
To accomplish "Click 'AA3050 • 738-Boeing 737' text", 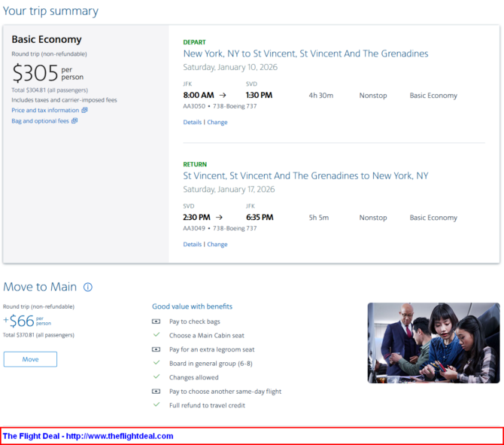I will [x=220, y=106].
